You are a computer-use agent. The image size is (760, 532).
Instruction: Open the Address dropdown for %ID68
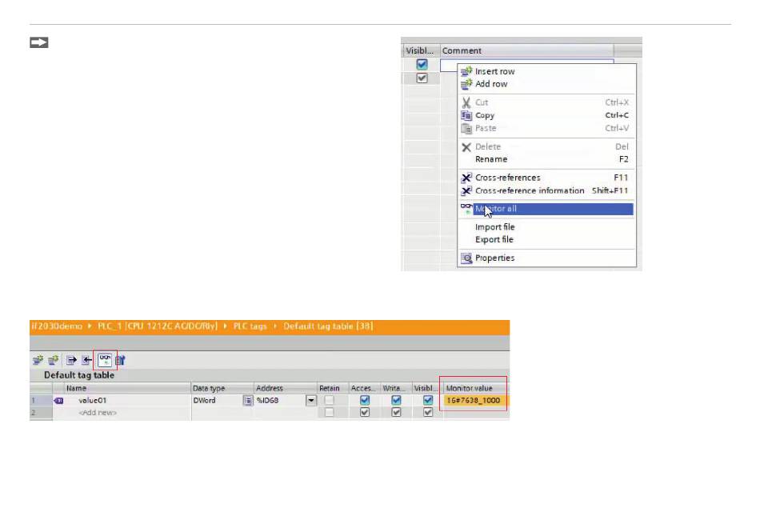pyautogui.click(x=310, y=400)
